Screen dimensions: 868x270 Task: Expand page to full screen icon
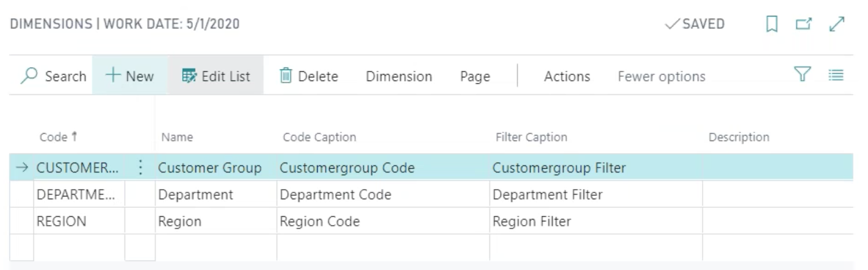click(x=837, y=24)
